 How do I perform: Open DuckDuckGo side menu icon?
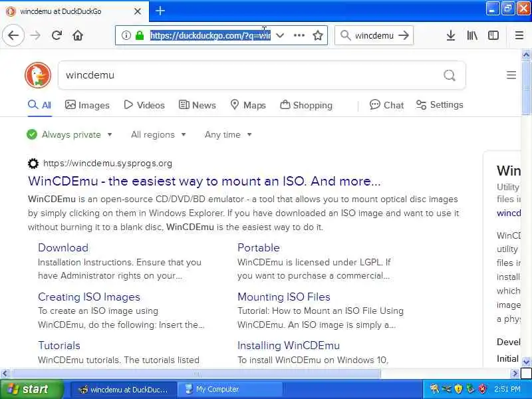tap(511, 75)
